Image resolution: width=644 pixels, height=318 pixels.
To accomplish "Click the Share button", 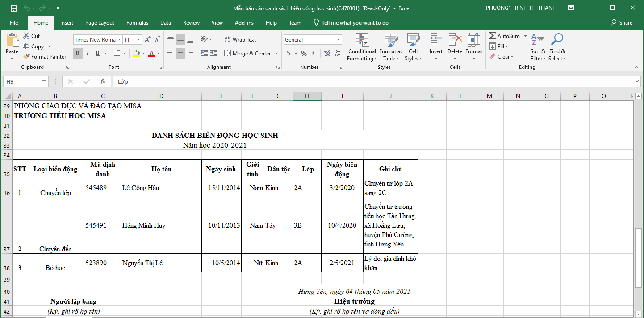I will (621, 23).
